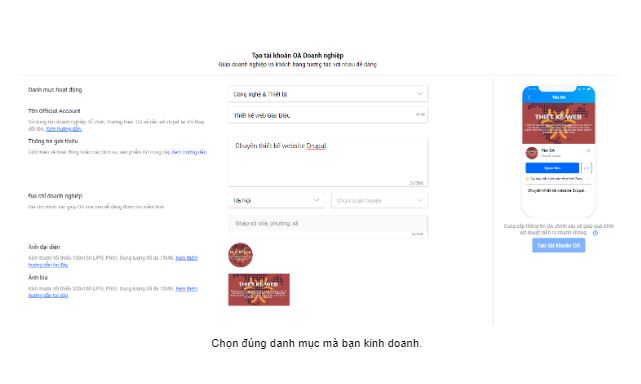Click the Danh mục hoạt động label
Viewport: 641px width, 384px height.
55,90
